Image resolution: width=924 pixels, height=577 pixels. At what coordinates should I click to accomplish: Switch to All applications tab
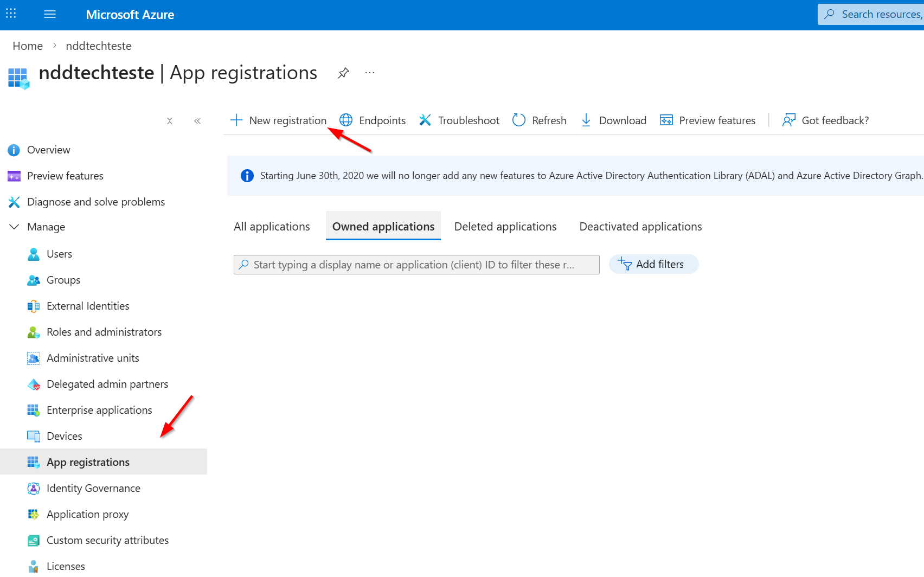(x=272, y=227)
